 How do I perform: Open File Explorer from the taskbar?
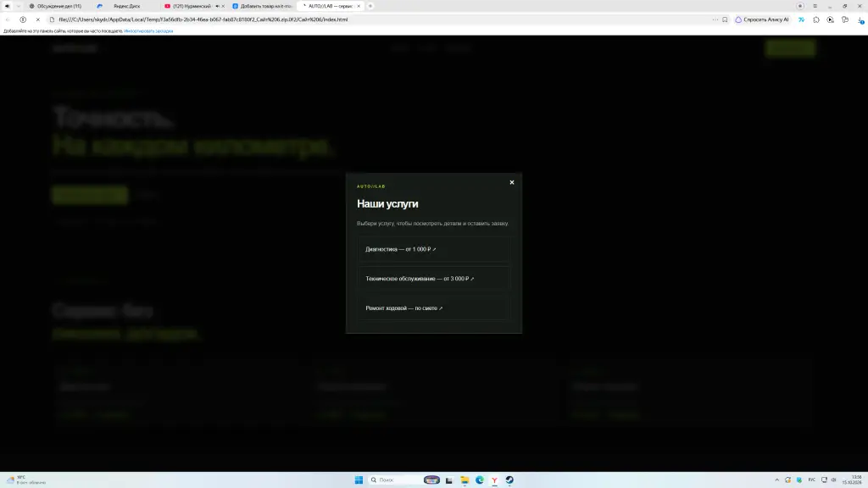pyautogui.click(x=465, y=480)
